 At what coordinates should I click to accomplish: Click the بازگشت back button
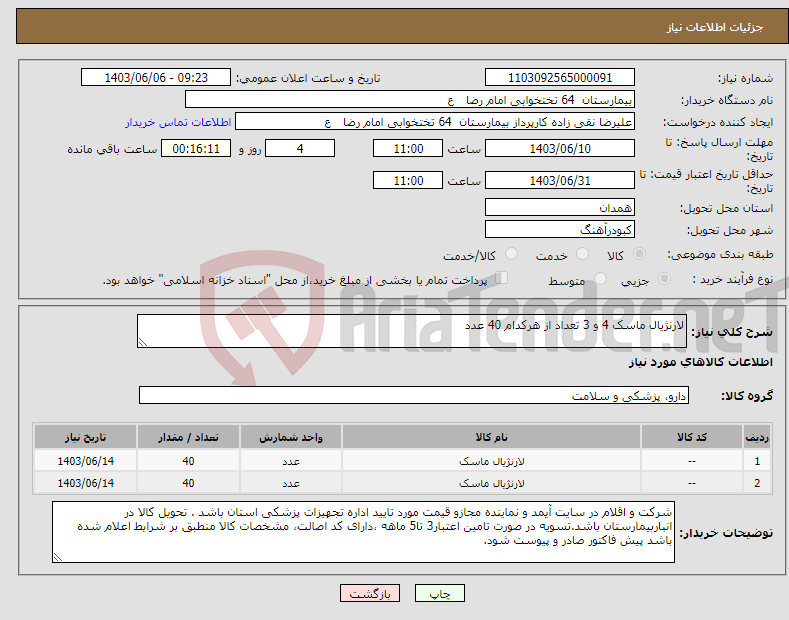370,593
